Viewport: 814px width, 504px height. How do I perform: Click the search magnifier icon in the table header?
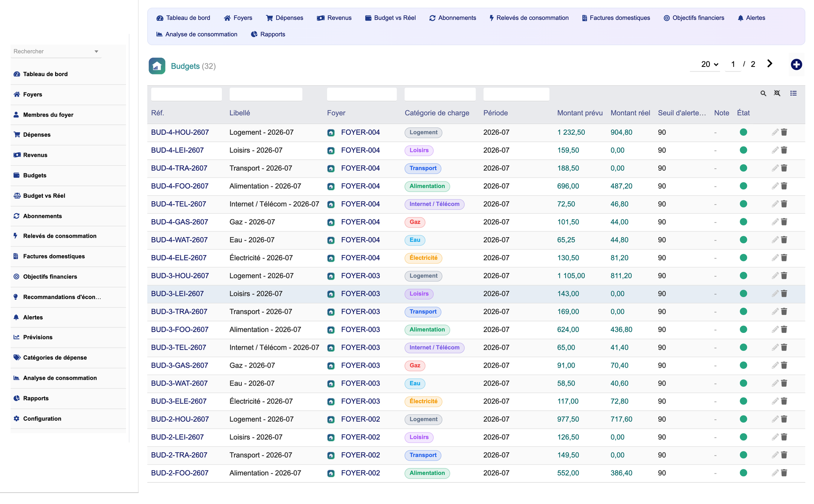[763, 93]
